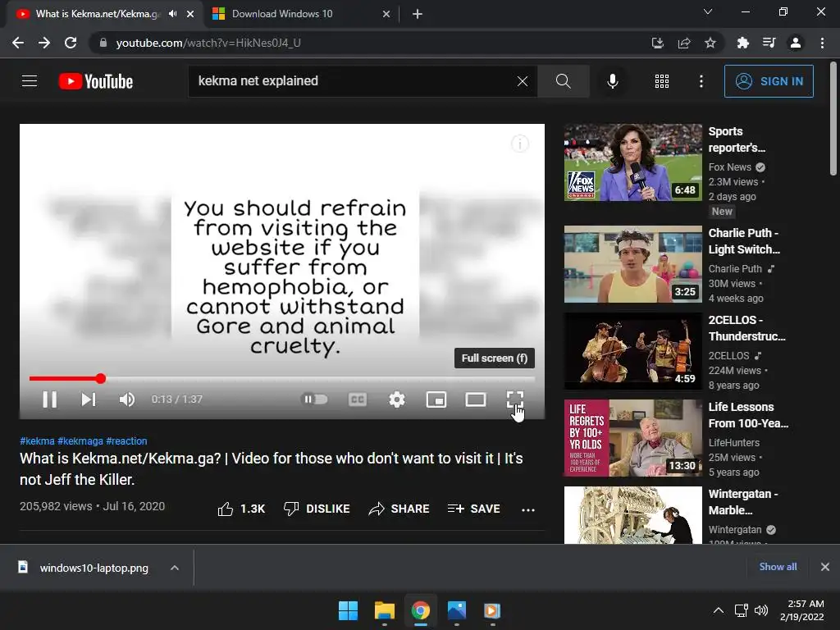View site information lock icon
This screenshot has width=840, height=630.
[x=103, y=43]
